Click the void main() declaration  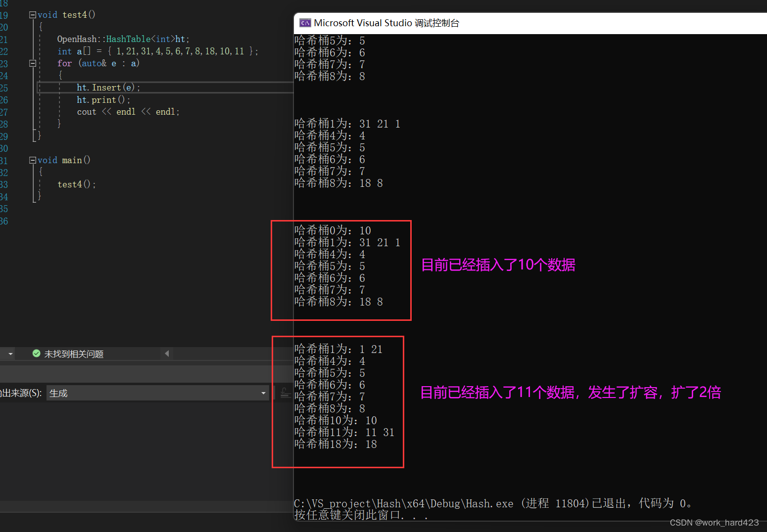point(64,160)
